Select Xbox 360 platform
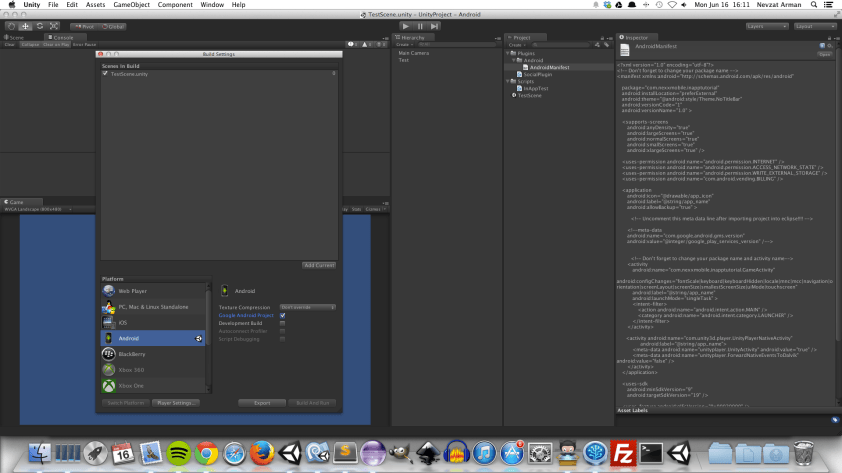 153,370
